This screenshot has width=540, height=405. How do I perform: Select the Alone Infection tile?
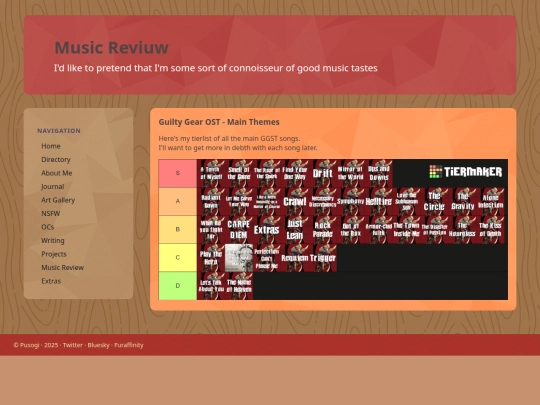click(490, 201)
